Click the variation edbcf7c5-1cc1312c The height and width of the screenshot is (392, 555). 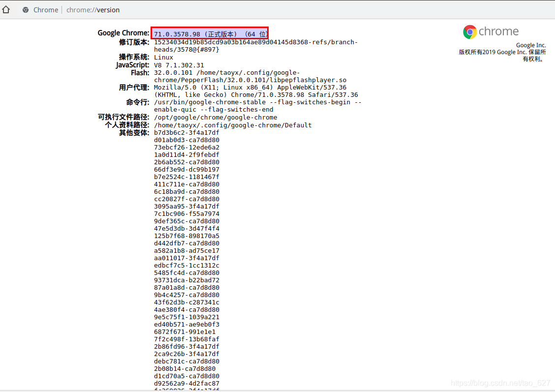click(186, 266)
